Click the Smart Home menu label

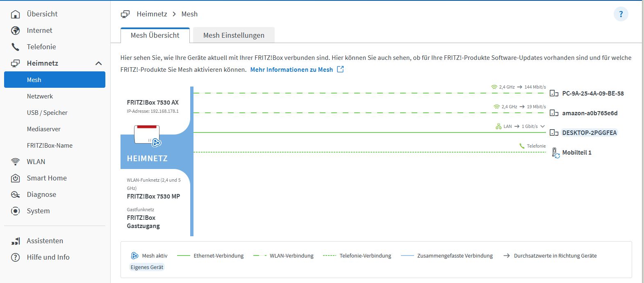click(x=47, y=178)
